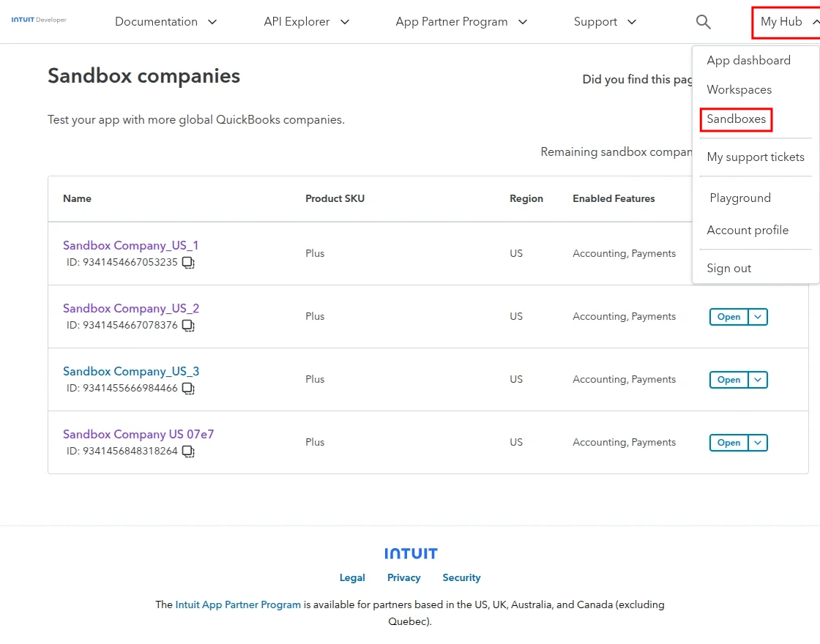
Task: Click Accounting, Payments in Sandbox Company_US_1 row
Action: point(624,253)
